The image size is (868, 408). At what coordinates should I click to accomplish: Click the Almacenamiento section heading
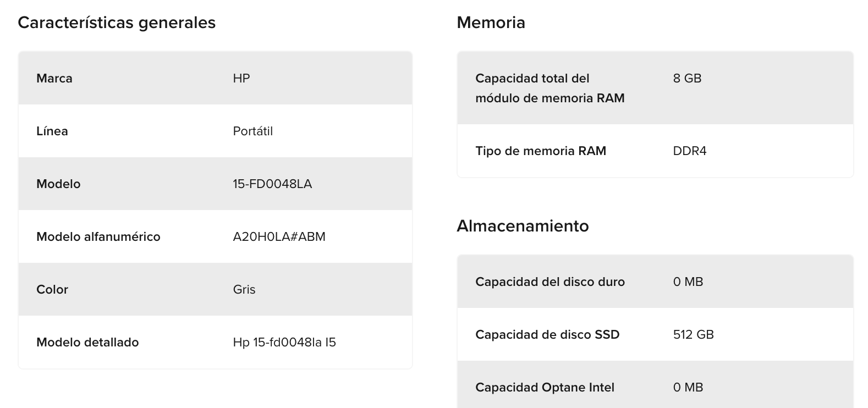pyautogui.click(x=523, y=226)
